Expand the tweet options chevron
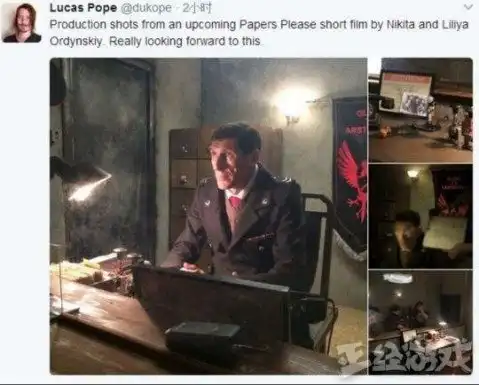 (468, 7)
